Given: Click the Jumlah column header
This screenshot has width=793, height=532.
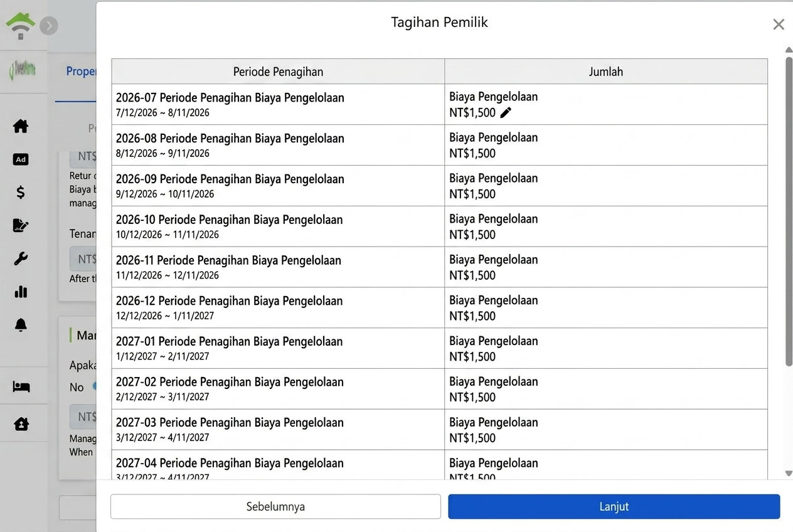Looking at the screenshot, I should [606, 72].
